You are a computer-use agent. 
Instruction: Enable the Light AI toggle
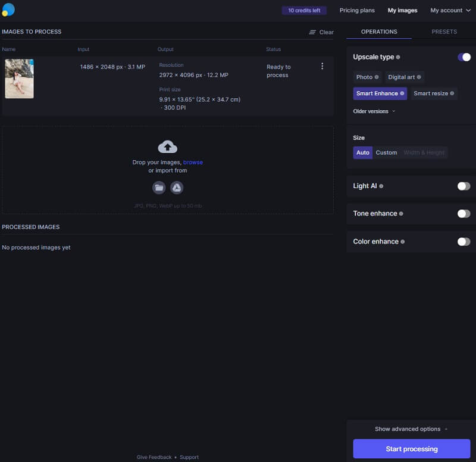pyautogui.click(x=464, y=186)
